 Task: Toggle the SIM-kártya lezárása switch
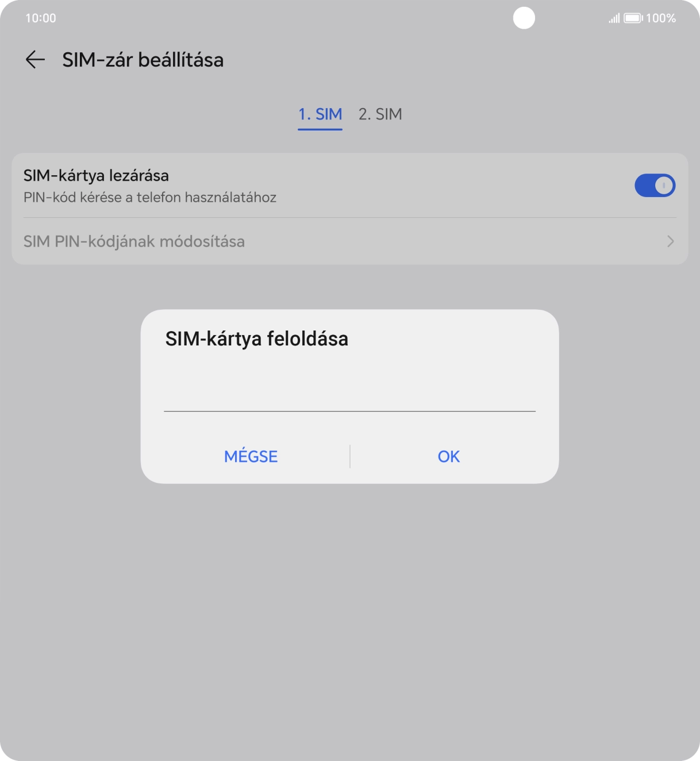655,186
